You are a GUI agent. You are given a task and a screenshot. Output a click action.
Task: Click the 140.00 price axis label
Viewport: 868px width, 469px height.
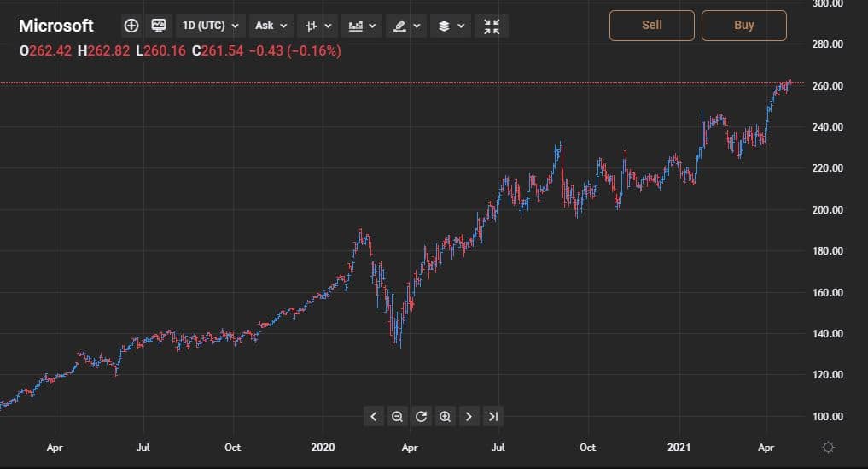(828, 334)
